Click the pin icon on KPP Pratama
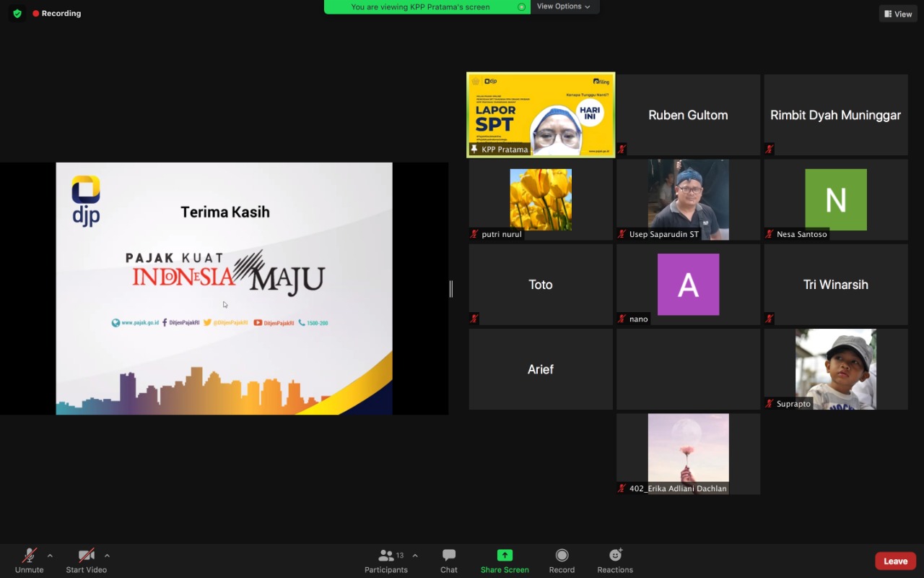 pyautogui.click(x=474, y=149)
